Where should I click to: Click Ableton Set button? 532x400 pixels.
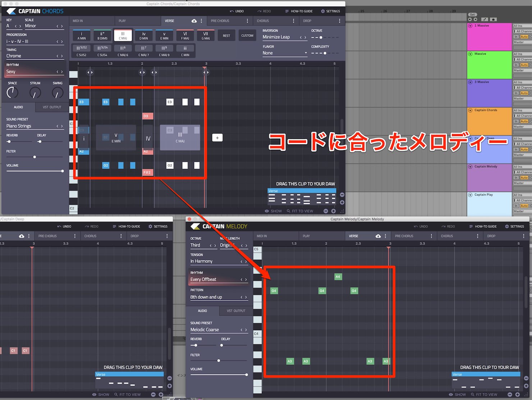click(472, 15)
